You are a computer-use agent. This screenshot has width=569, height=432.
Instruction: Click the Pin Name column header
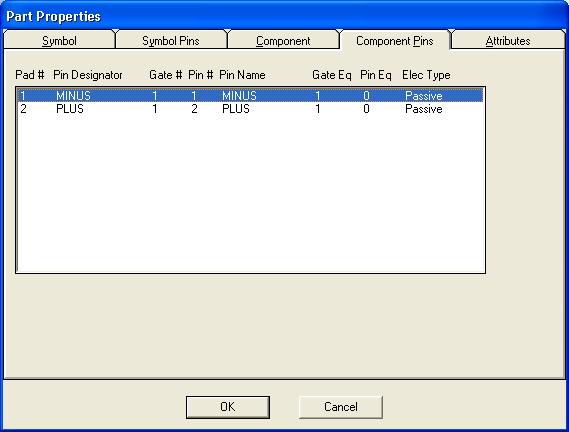(x=242, y=75)
